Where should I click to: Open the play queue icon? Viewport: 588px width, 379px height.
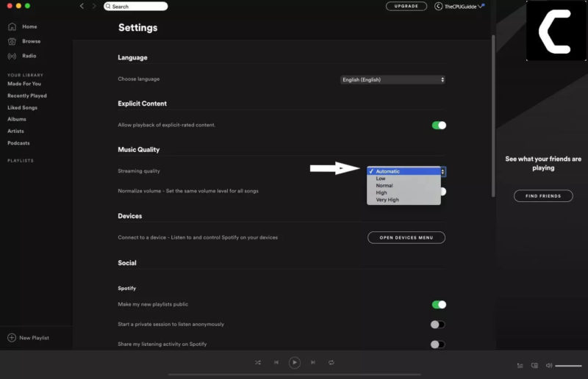pos(520,365)
